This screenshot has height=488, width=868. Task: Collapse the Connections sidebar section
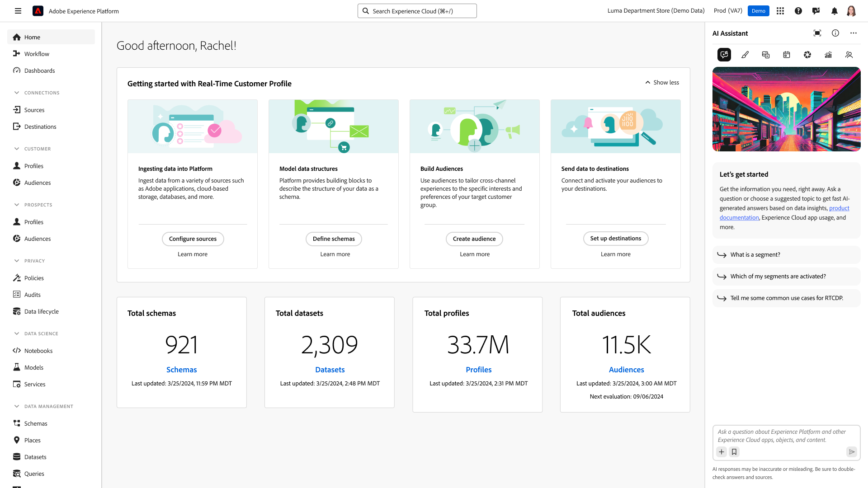pyautogui.click(x=17, y=93)
